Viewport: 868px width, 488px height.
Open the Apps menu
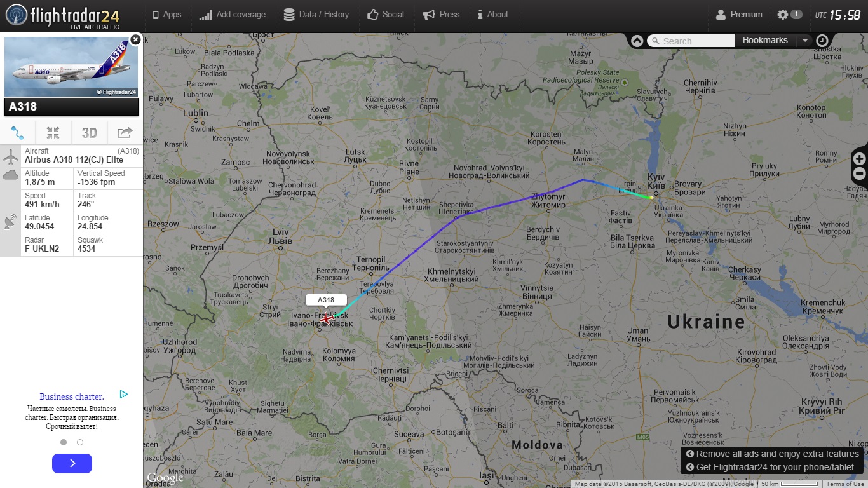tap(166, 15)
